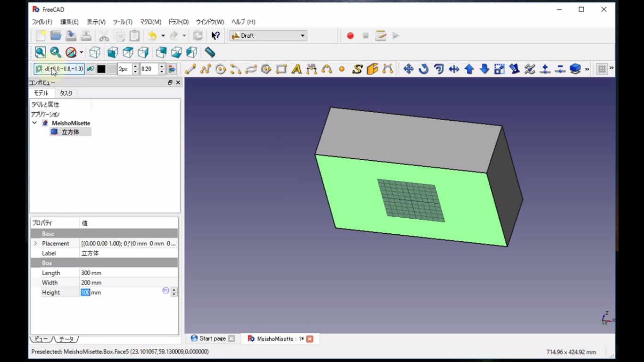This screenshot has height=362, width=644.
Task: Click the Draft Move tool
Action: [x=408, y=69]
